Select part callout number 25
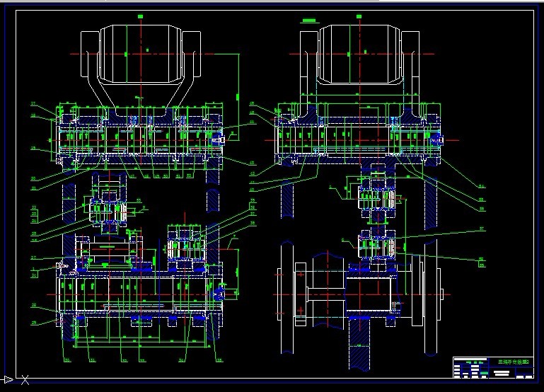 click(x=34, y=234)
